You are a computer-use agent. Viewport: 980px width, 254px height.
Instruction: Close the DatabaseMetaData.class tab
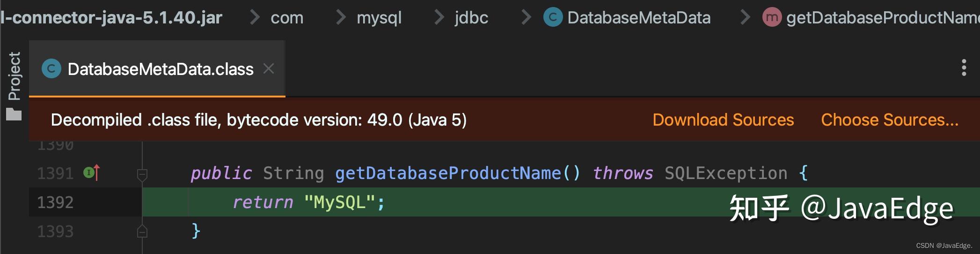click(x=269, y=69)
